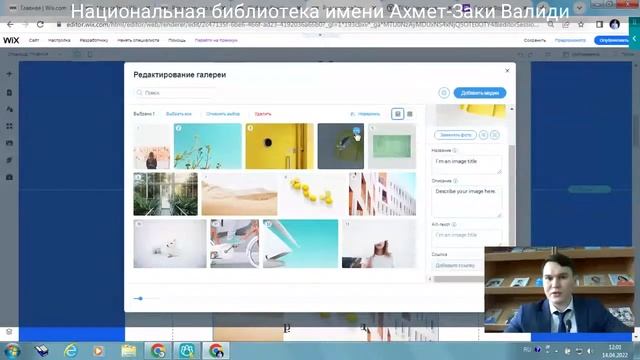Go back in the browser
Image resolution: width=640 pixels, height=360 pixels.
pyautogui.click(x=10, y=24)
